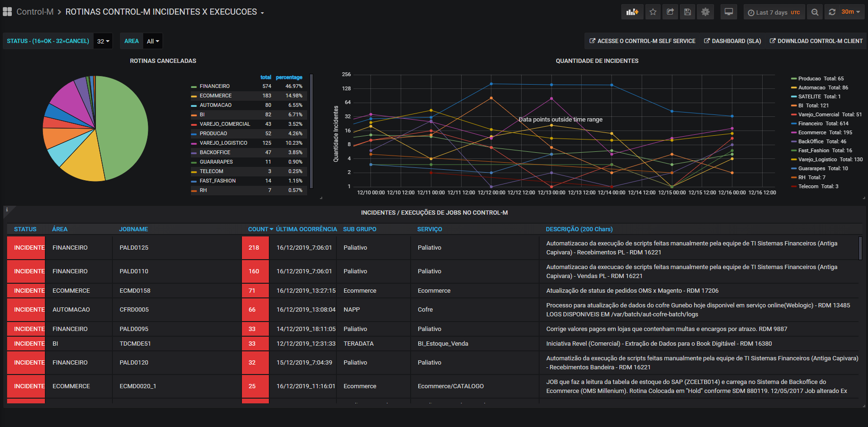The image size is (868, 427).
Task: Sort table by COUNT column
Action: [x=260, y=229]
